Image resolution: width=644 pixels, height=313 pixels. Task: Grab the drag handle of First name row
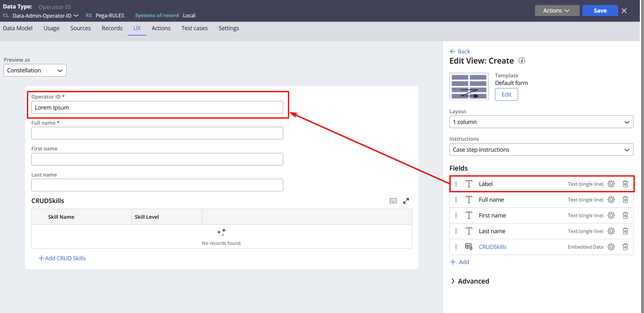coord(456,215)
